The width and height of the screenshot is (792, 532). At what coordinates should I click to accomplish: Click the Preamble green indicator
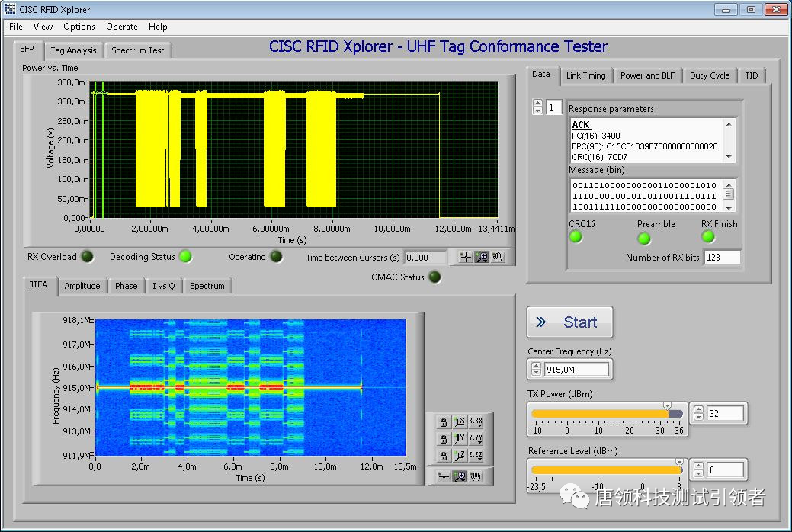644,238
